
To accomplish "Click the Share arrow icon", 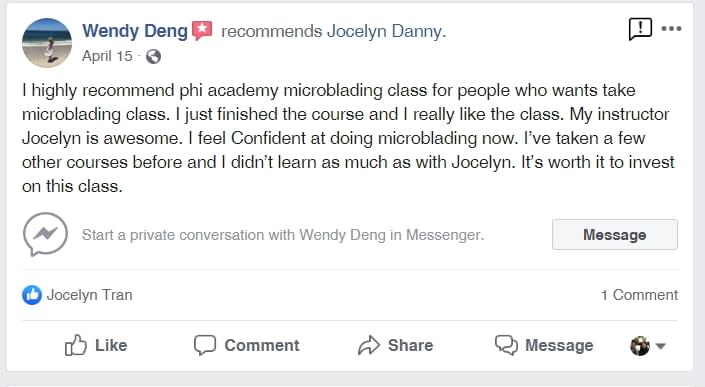I will 369,345.
